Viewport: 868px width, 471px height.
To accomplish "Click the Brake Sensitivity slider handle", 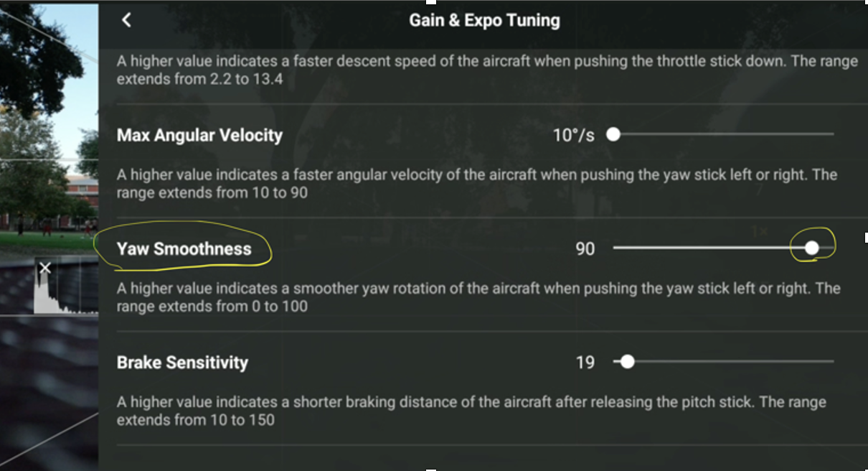I will 628,362.
